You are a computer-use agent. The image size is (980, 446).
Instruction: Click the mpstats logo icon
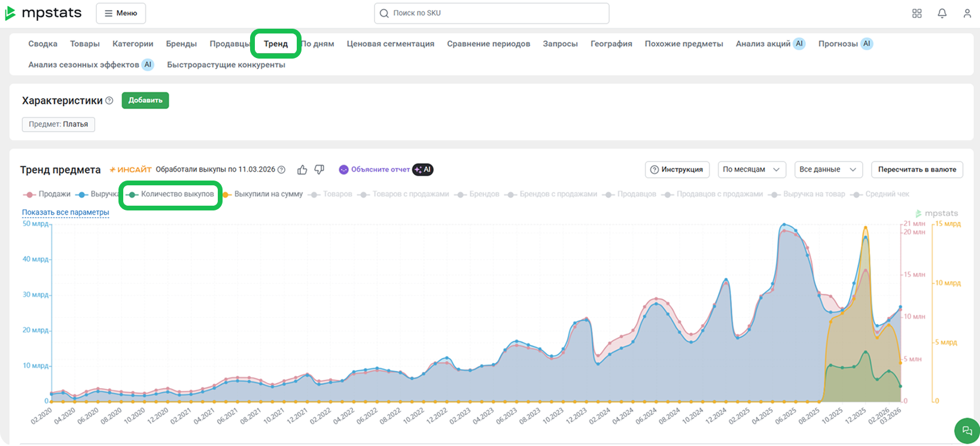pos(10,13)
